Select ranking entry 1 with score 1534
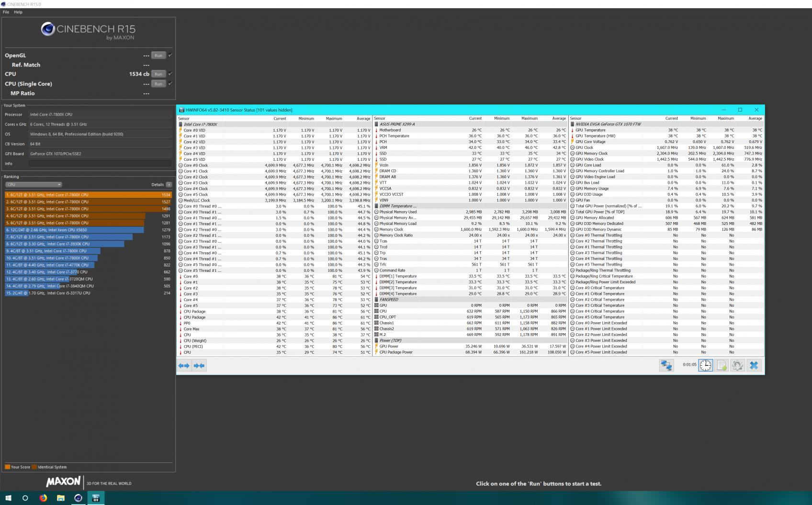812x505 pixels. coord(88,195)
